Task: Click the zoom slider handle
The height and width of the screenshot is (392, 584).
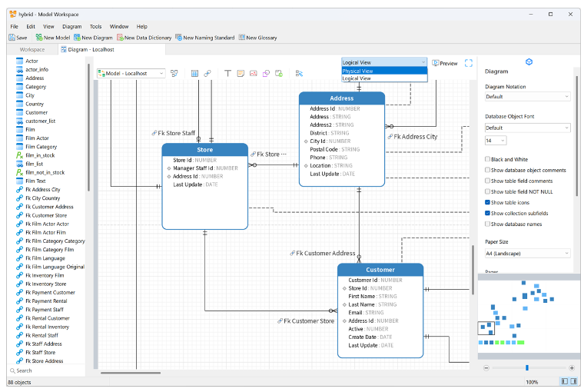Action: (x=527, y=367)
